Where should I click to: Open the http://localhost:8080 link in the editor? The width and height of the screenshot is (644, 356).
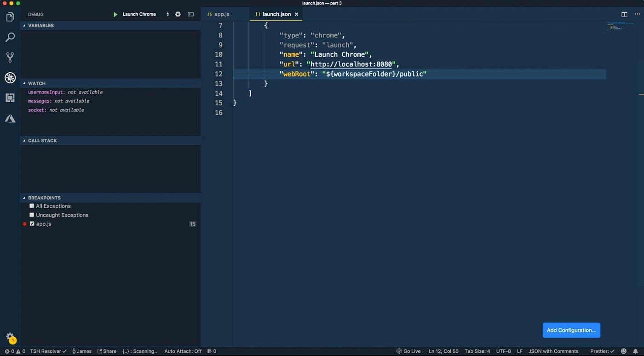[351, 64]
